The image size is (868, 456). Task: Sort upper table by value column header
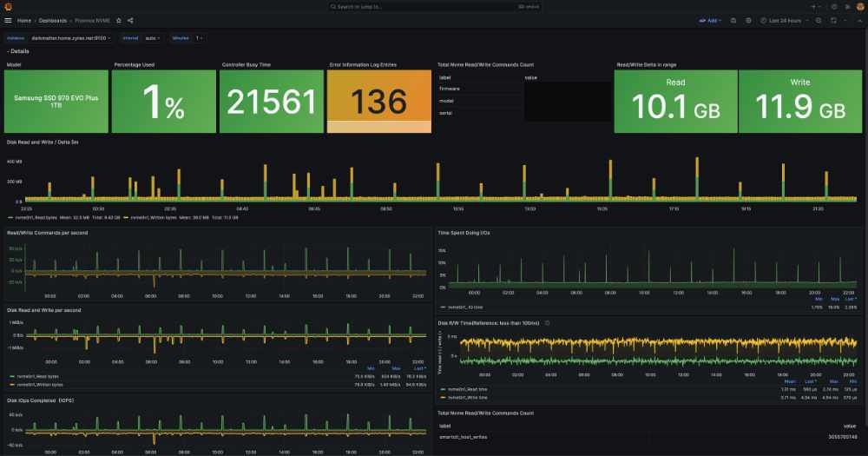(x=531, y=77)
